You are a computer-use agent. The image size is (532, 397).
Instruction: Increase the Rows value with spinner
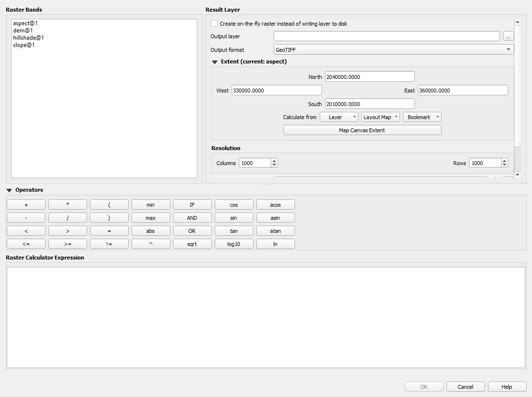(x=504, y=161)
